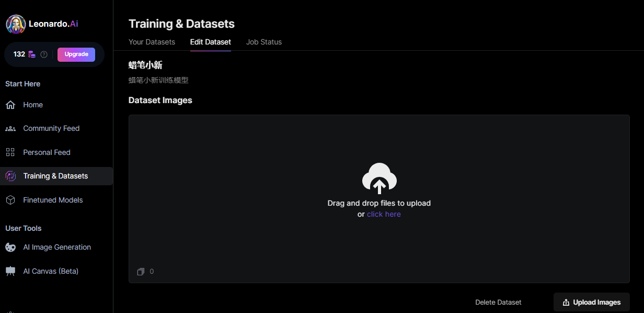644x313 pixels.
Task: Click the Leonardo.Ai avatar logo
Action: coord(16,24)
